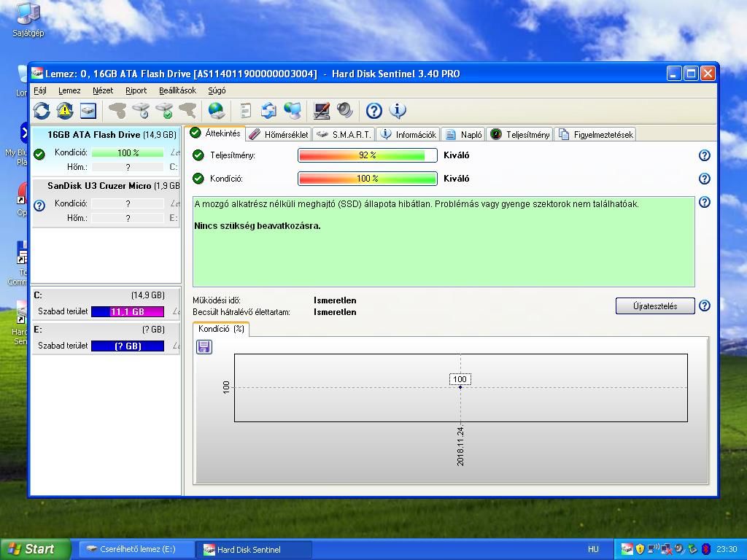This screenshot has height=560, width=747.
Task: Click the C: free space 11,1 GB bar
Action: [x=128, y=312]
